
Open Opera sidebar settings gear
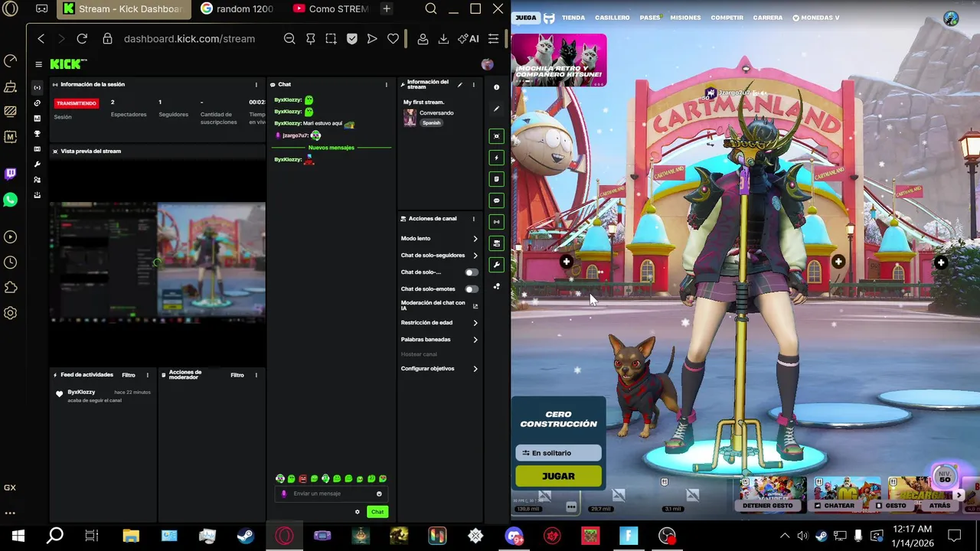(10, 313)
